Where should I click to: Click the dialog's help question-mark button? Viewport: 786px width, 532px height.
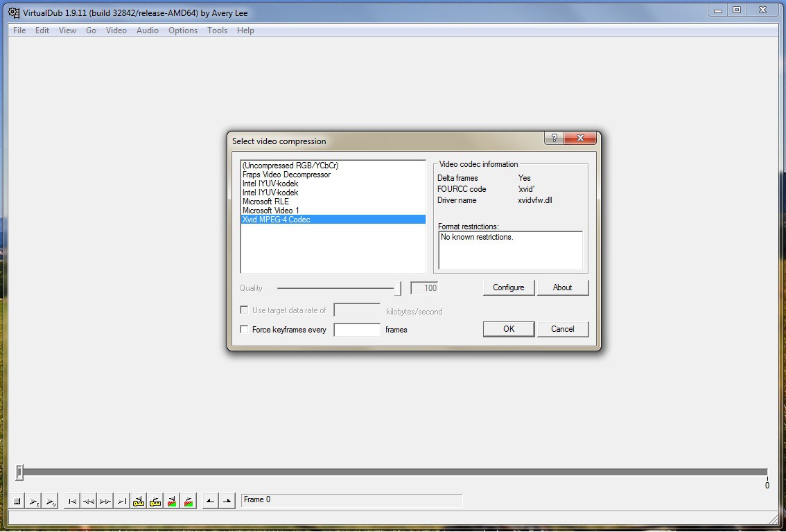point(554,138)
